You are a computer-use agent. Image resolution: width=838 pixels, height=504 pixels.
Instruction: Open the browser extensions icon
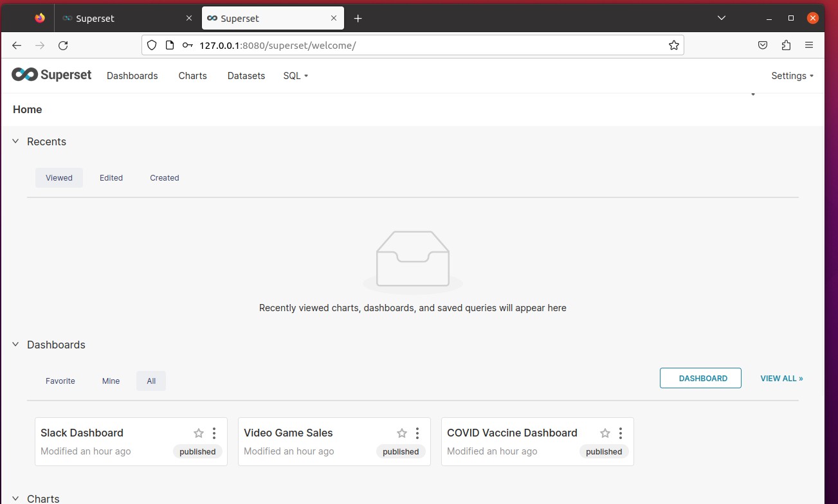click(786, 45)
